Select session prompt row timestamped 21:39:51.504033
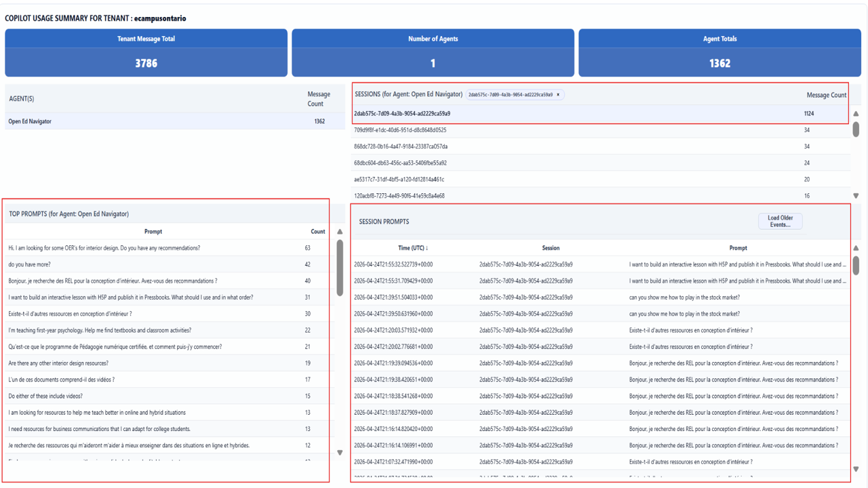The width and height of the screenshot is (868, 488). (x=600, y=298)
